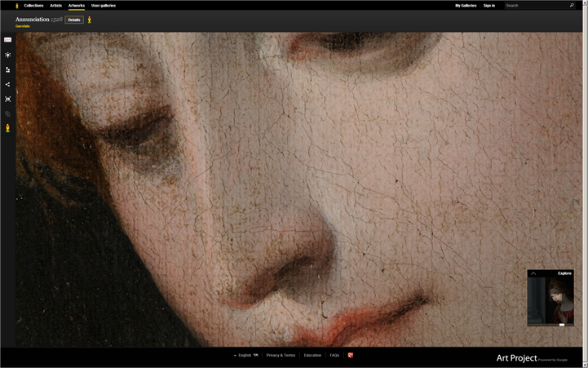Screen dimensions: 588x368
Task: Open the Education link
Action: click(x=312, y=355)
